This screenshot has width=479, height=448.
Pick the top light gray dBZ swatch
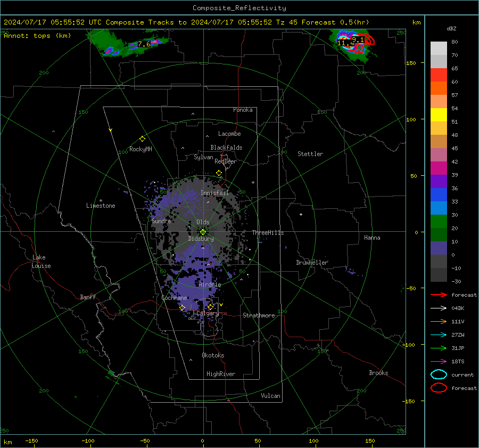(x=439, y=48)
